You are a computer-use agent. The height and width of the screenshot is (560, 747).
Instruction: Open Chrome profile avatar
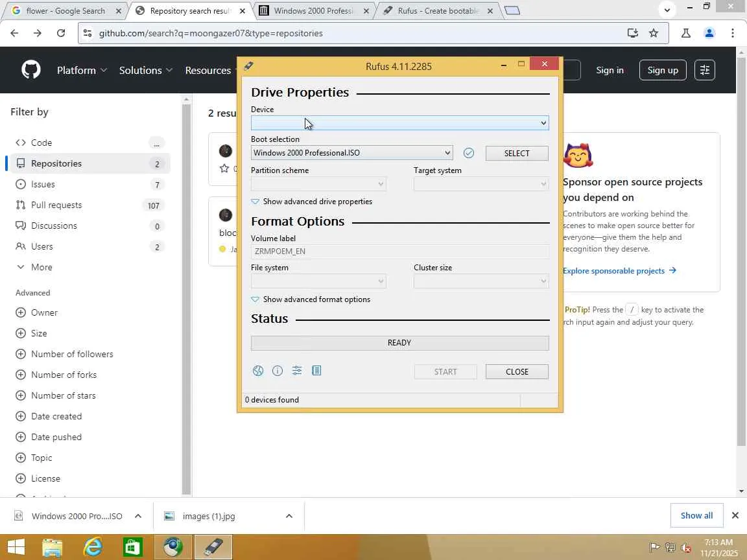[709, 33]
